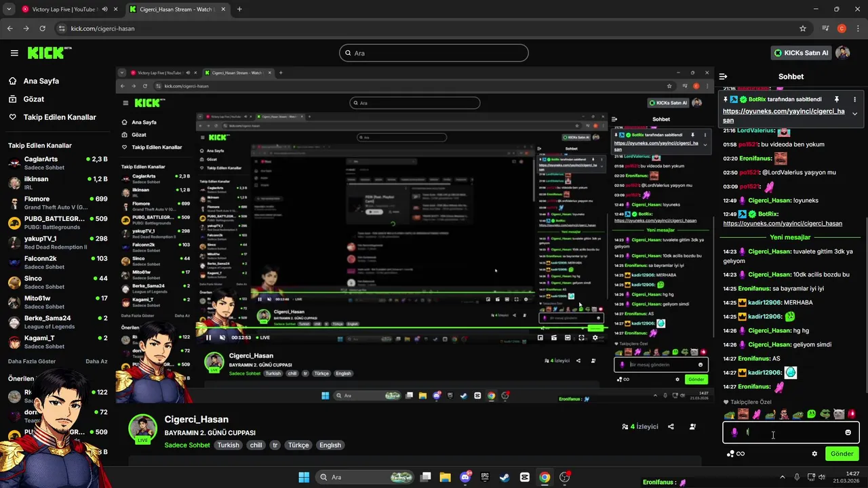Open a new Chrome tab with the plus
Screen dimensions: 868x488
(x=239, y=9)
